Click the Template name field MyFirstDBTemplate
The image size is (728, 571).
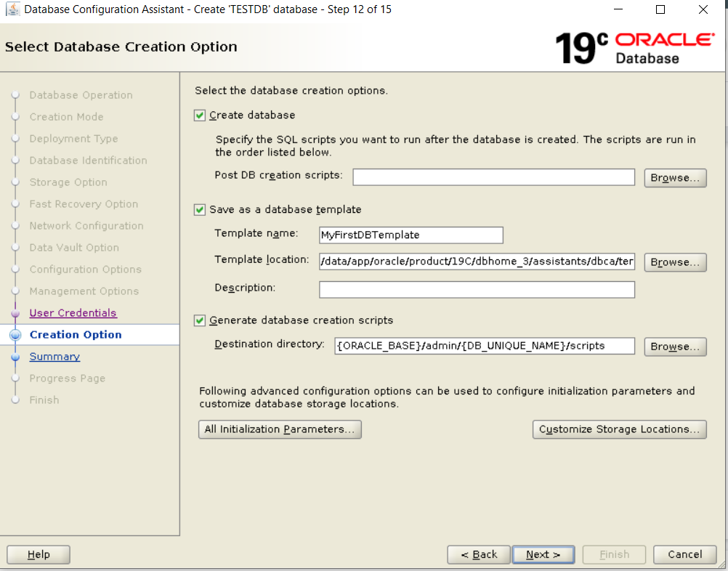pyautogui.click(x=411, y=235)
